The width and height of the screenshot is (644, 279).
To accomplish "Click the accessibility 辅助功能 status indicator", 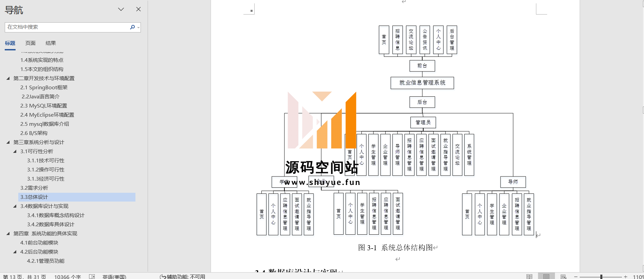I will tap(183, 276).
